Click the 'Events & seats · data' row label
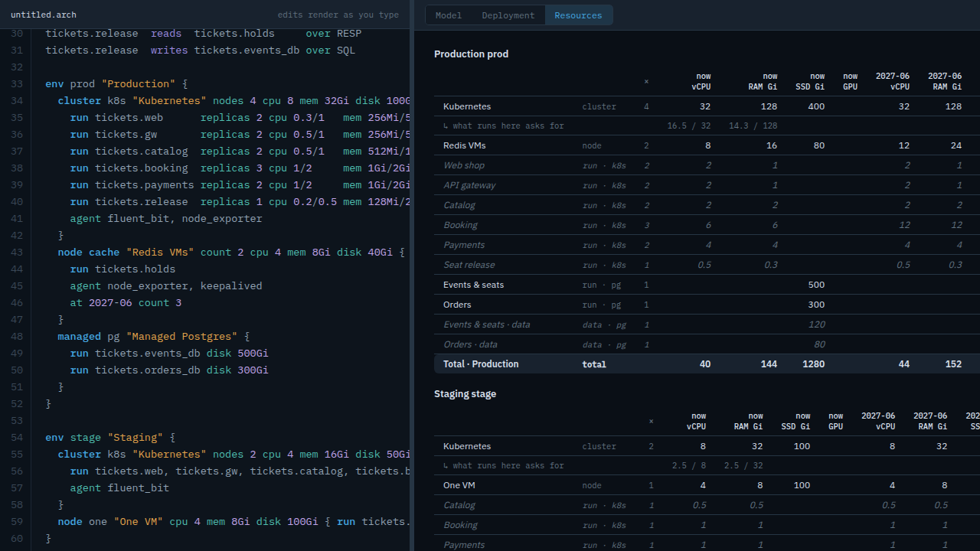Image resolution: width=980 pixels, height=551 pixels. (x=486, y=324)
